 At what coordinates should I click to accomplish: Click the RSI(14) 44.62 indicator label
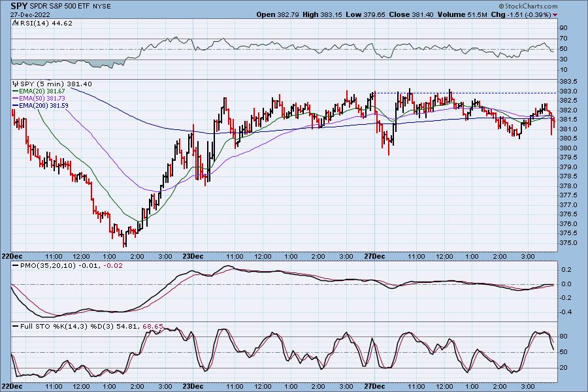click(45, 23)
